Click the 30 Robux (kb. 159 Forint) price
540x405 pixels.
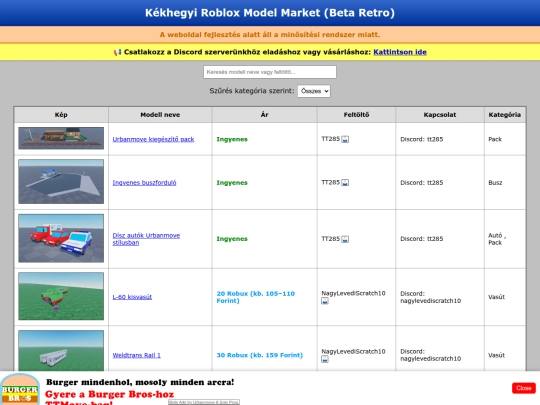[x=259, y=355]
